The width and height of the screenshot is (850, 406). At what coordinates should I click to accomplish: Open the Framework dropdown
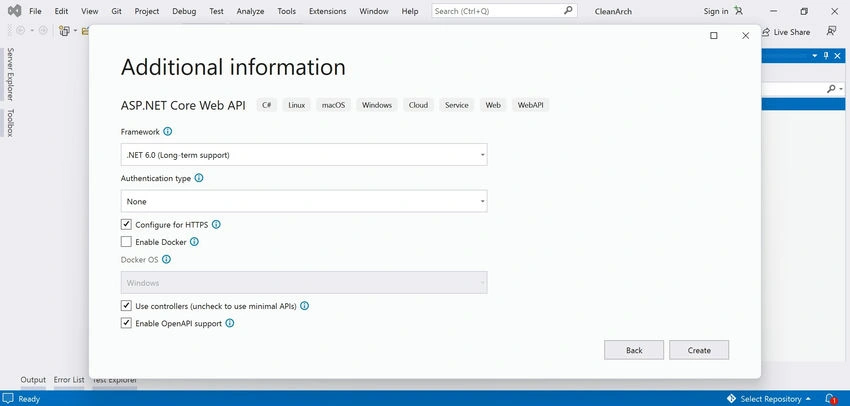tap(304, 154)
